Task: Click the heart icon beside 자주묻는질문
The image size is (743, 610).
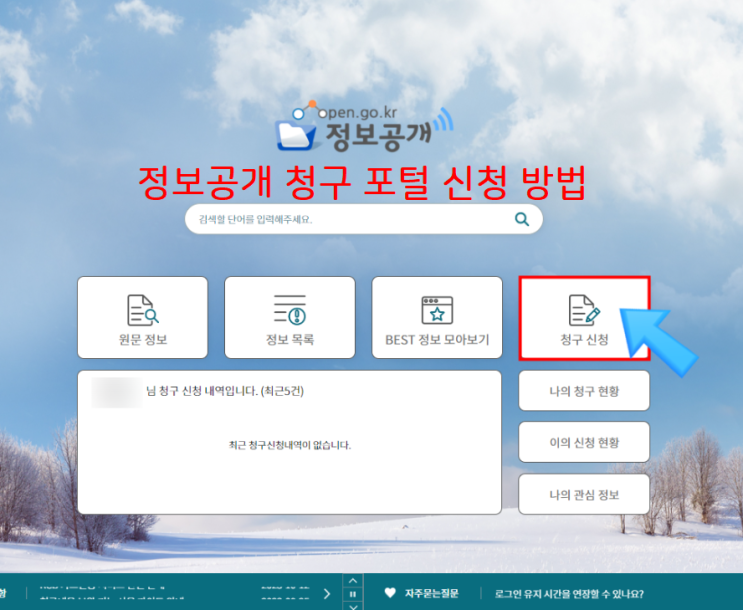Action: (390, 593)
